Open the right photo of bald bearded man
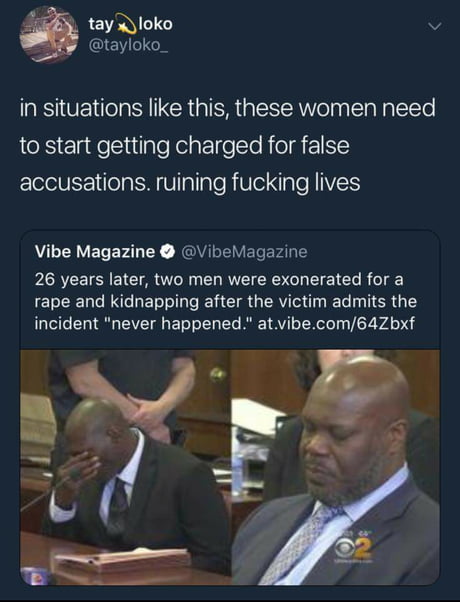Screen dimensions: 460x602 click(336, 467)
